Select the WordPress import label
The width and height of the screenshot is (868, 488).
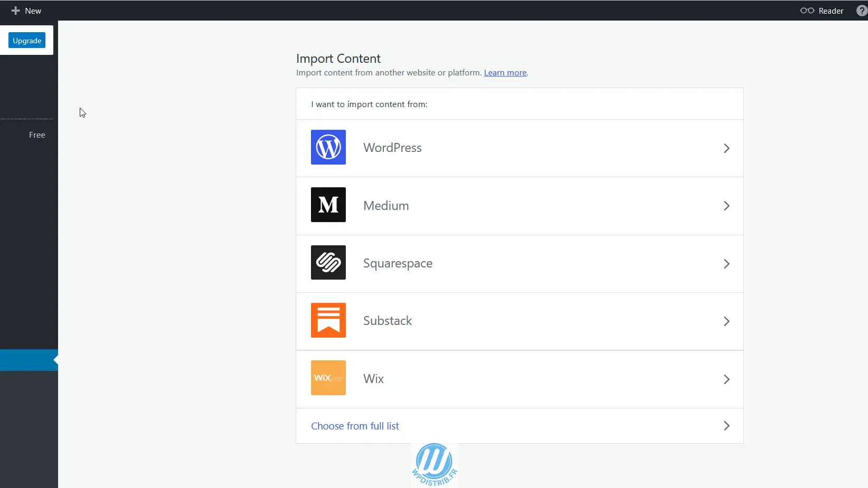[392, 148]
